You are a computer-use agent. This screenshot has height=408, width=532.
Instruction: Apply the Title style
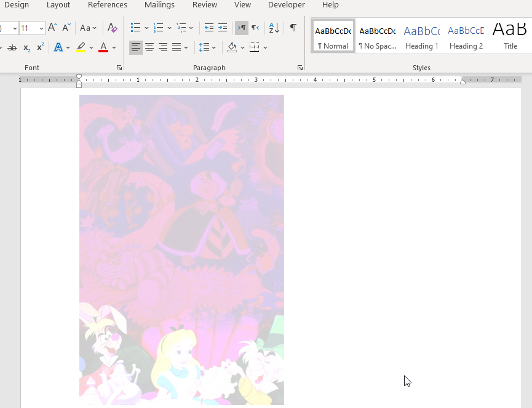510,36
